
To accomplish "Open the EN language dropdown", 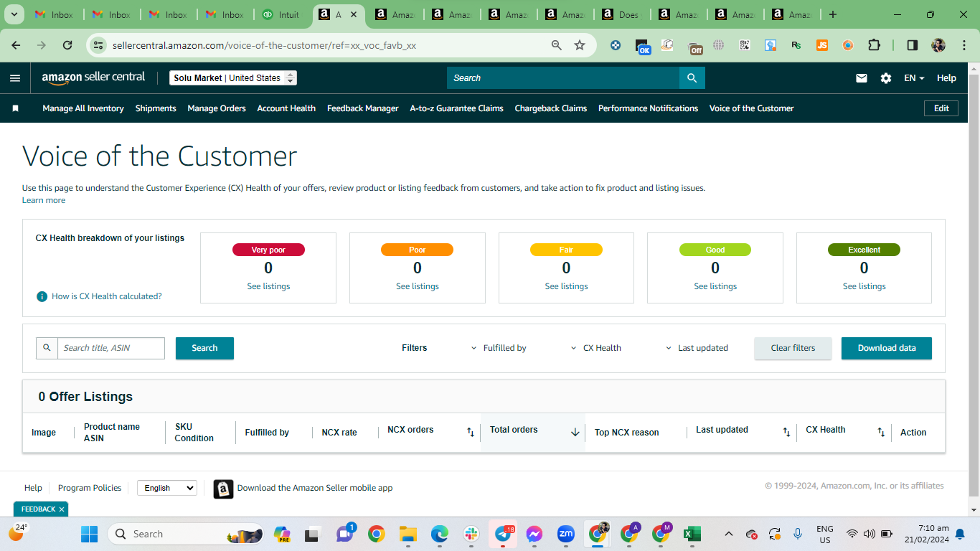I will (x=914, y=78).
